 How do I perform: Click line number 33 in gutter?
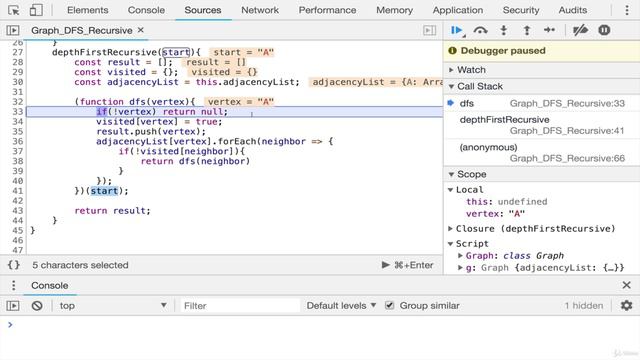pos(18,112)
